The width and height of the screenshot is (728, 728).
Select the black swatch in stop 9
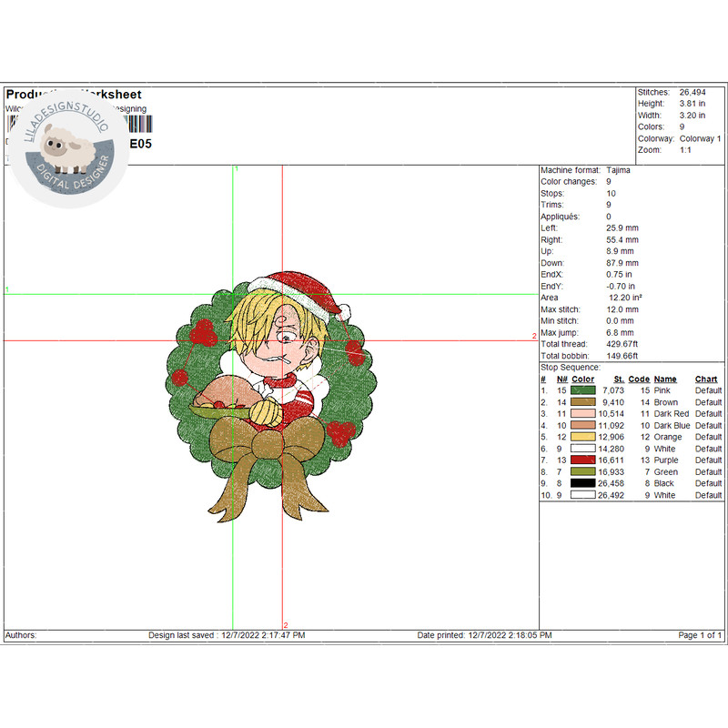582,483
